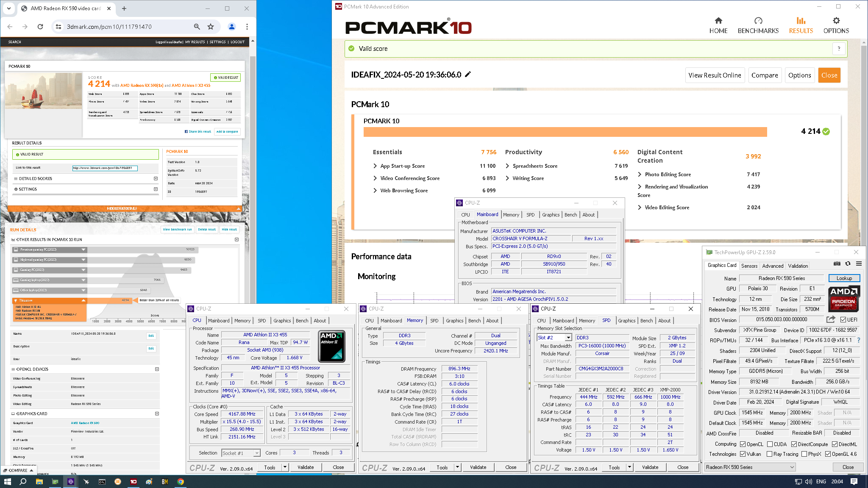
Task: Click GPU-Z BIOS export share icon
Action: pos(831,319)
